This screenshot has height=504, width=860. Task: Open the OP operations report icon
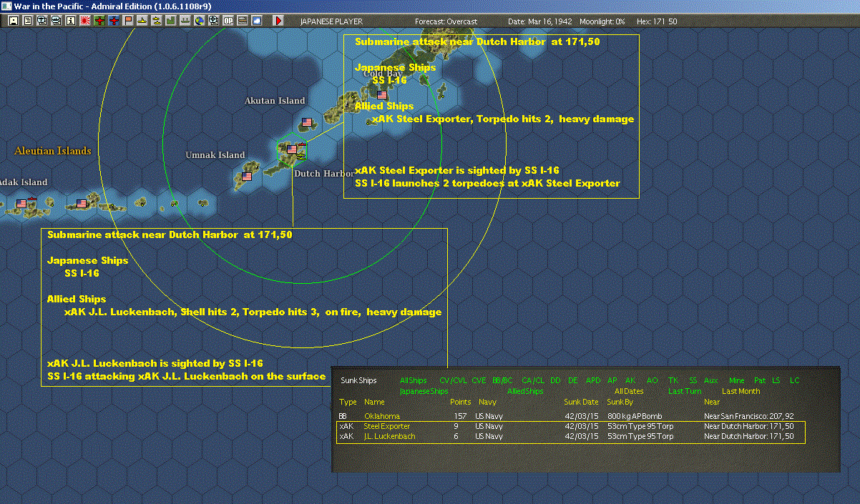(x=228, y=21)
